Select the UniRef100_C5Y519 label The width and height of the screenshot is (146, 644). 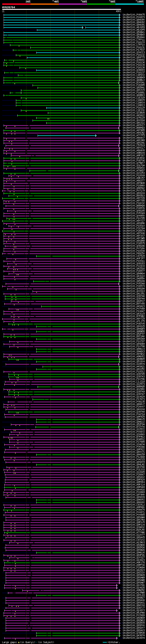134,146
